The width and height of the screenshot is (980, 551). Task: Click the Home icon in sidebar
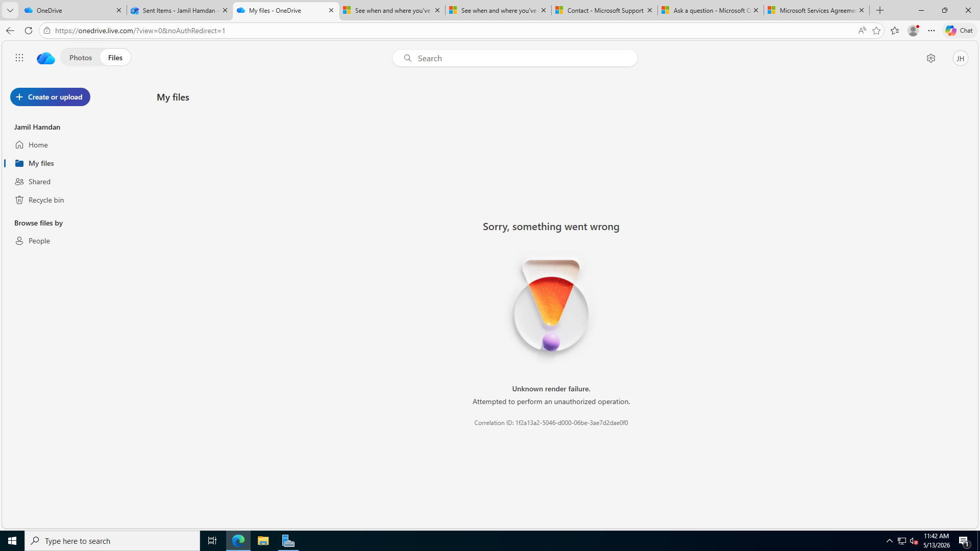[19, 145]
